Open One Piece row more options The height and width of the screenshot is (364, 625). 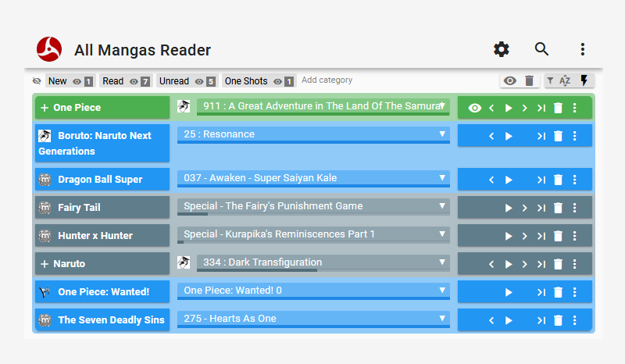click(x=574, y=108)
